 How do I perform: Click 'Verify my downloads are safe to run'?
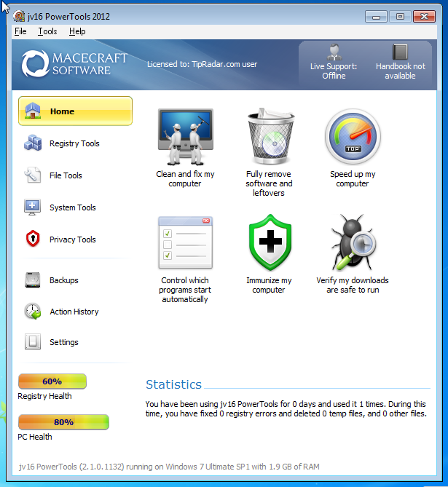pos(353,285)
